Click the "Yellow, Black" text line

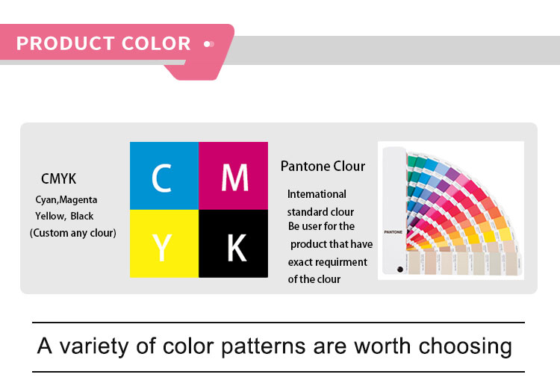click(64, 216)
